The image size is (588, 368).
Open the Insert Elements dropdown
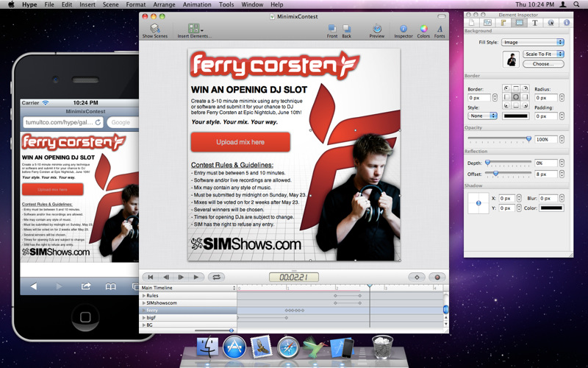coord(193,29)
